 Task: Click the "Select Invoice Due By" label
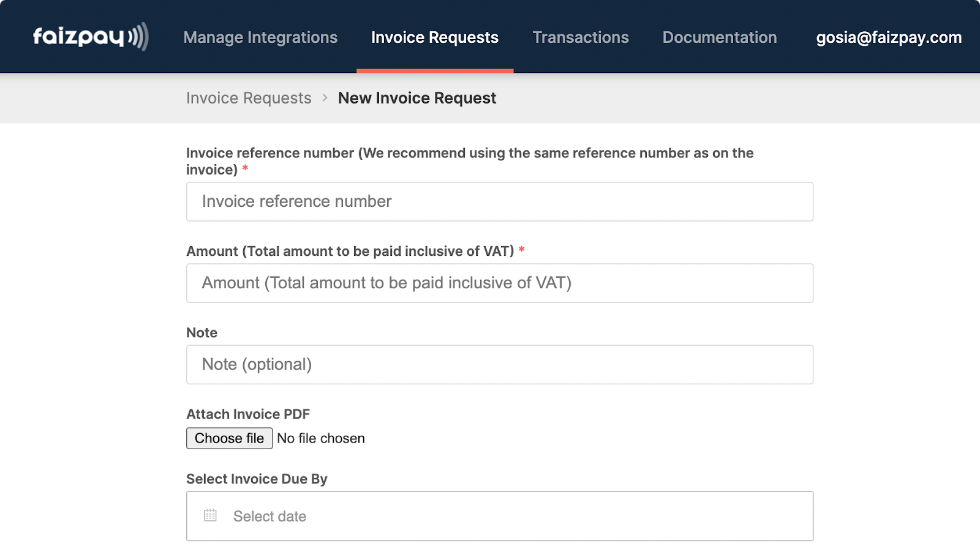257,479
